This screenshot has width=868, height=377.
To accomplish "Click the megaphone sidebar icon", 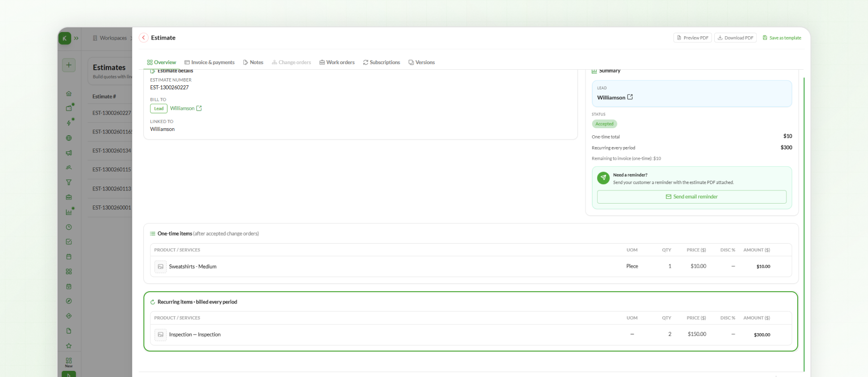I will point(69,153).
